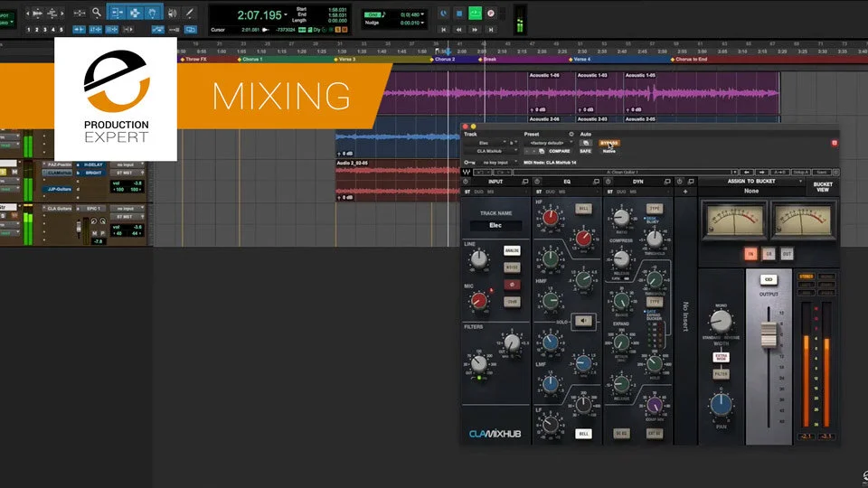Image resolution: width=868 pixels, height=488 pixels.
Task: Switch to BUCKET VIEW
Action: tap(823, 187)
